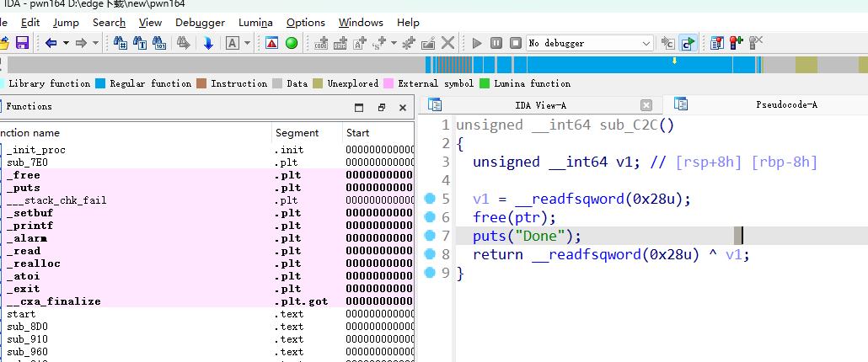Open the No debugger selection dropdown
The image size is (868, 362).
click(590, 43)
